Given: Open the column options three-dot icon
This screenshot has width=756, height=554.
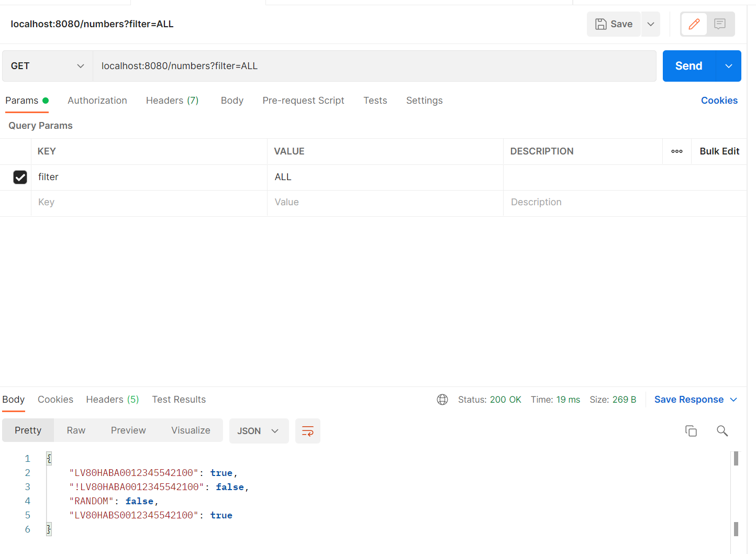Looking at the screenshot, I should pyautogui.click(x=677, y=151).
